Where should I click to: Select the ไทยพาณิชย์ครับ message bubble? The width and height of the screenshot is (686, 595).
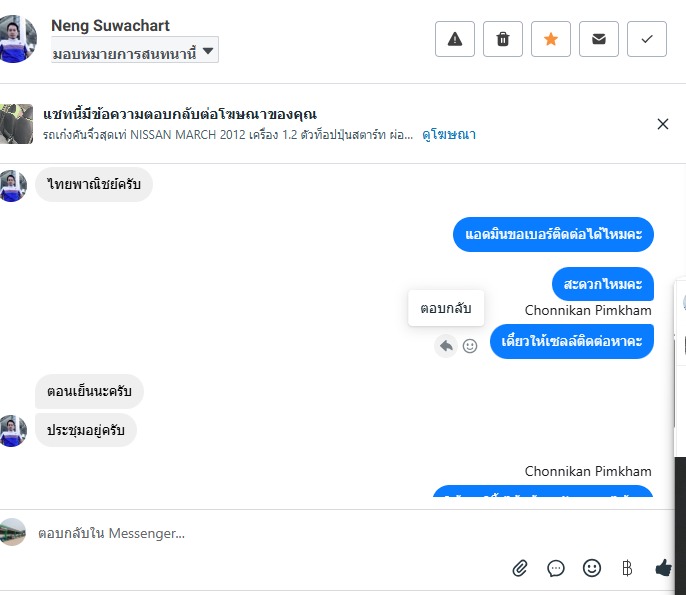[94, 185]
